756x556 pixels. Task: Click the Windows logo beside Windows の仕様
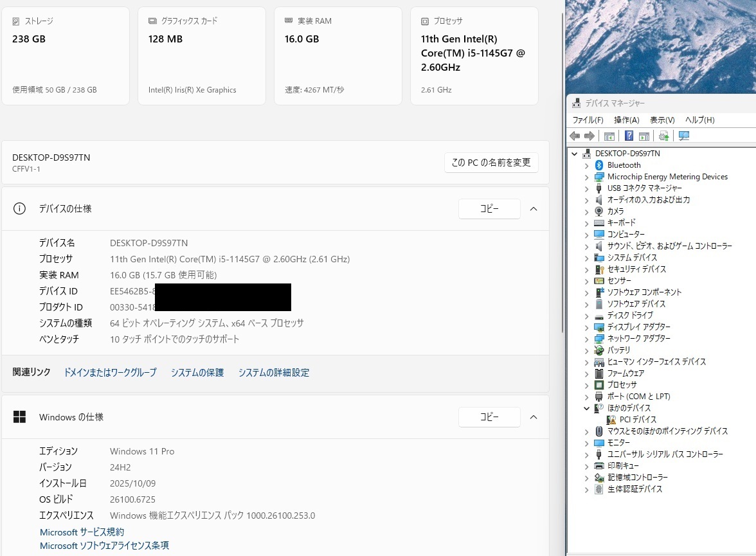coord(19,417)
